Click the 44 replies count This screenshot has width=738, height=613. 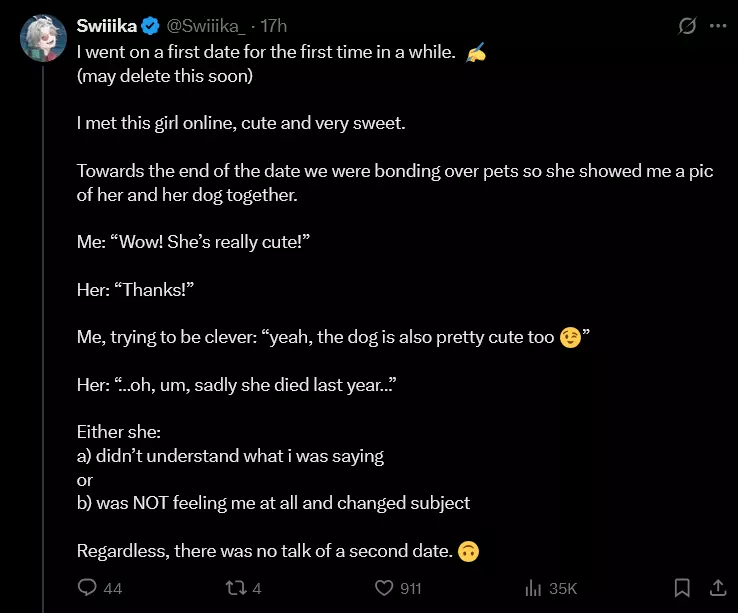113,588
